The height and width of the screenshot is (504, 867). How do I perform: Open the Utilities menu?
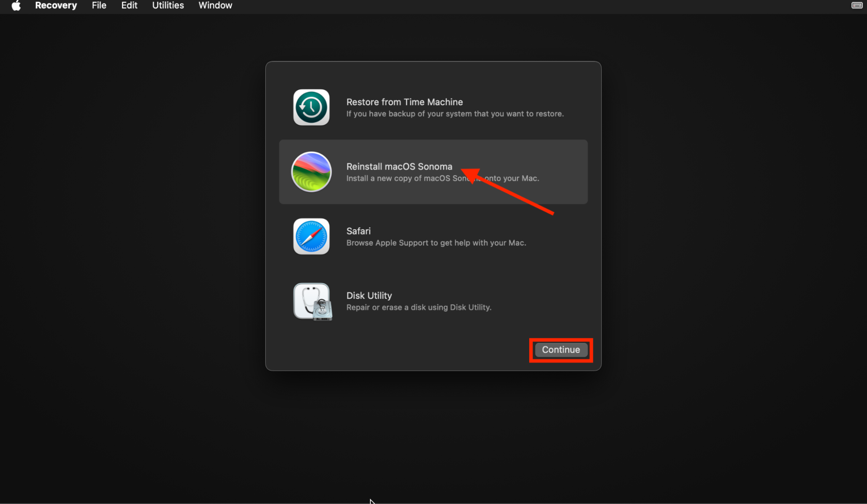[x=168, y=6]
